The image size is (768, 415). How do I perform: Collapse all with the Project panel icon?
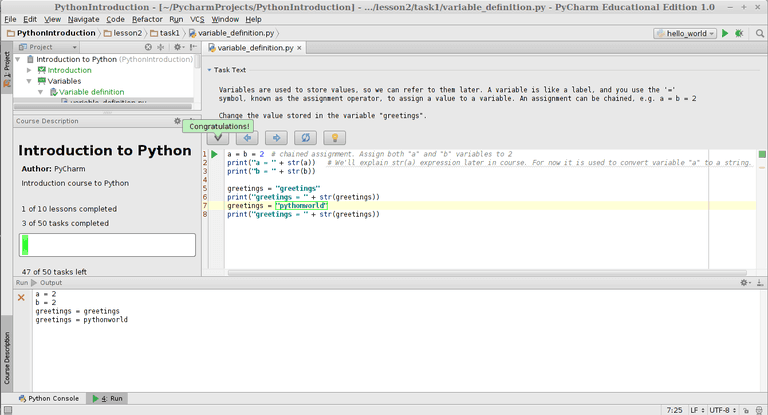pyautogui.click(x=160, y=47)
